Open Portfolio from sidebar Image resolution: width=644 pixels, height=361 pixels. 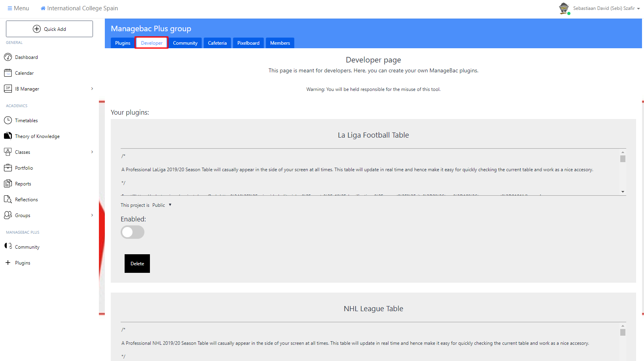pos(24,168)
